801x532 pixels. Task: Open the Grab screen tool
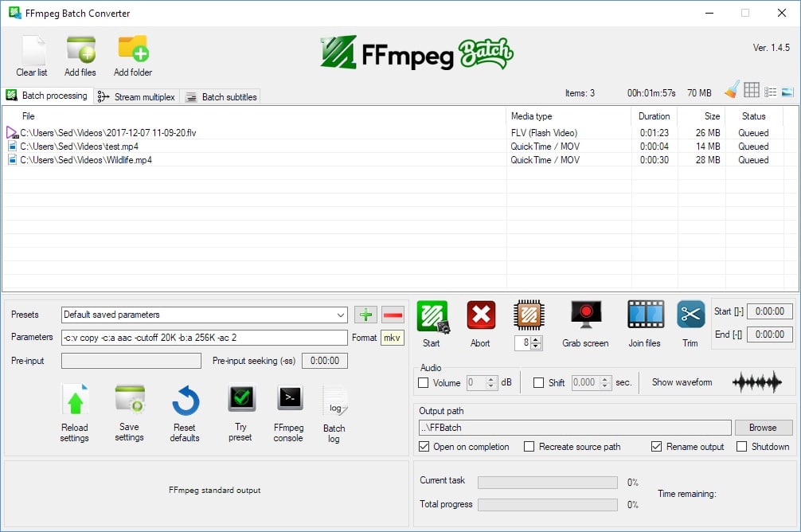pyautogui.click(x=586, y=315)
